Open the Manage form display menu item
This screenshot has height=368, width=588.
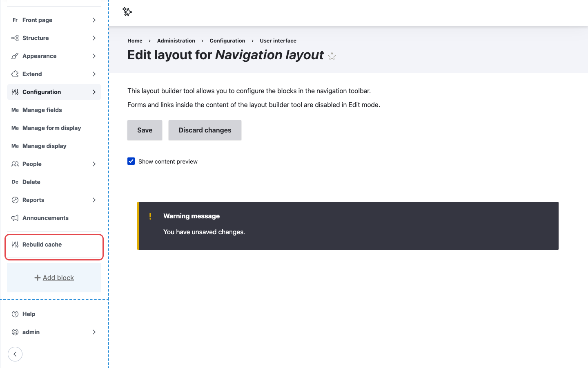click(x=54, y=128)
